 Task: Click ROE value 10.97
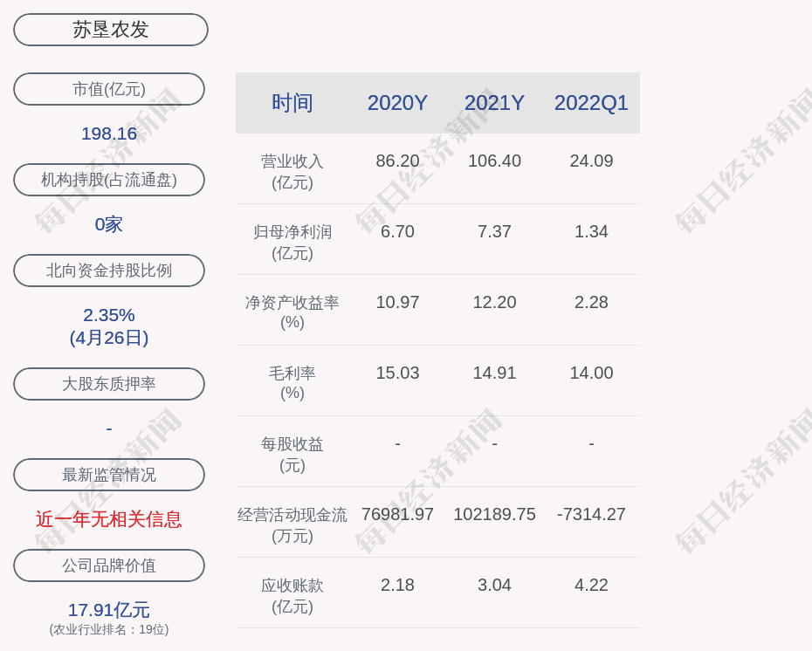click(x=397, y=302)
